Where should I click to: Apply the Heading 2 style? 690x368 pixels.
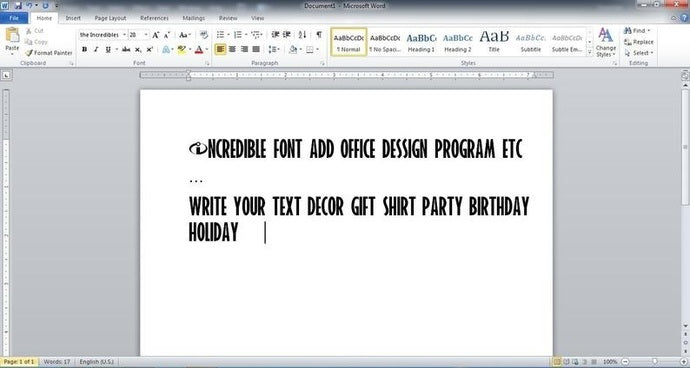(x=458, y=42)
